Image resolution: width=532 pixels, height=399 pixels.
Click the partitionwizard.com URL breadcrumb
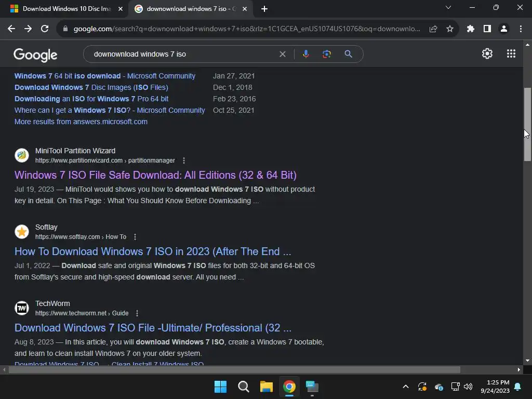click(x=105, y=161)
